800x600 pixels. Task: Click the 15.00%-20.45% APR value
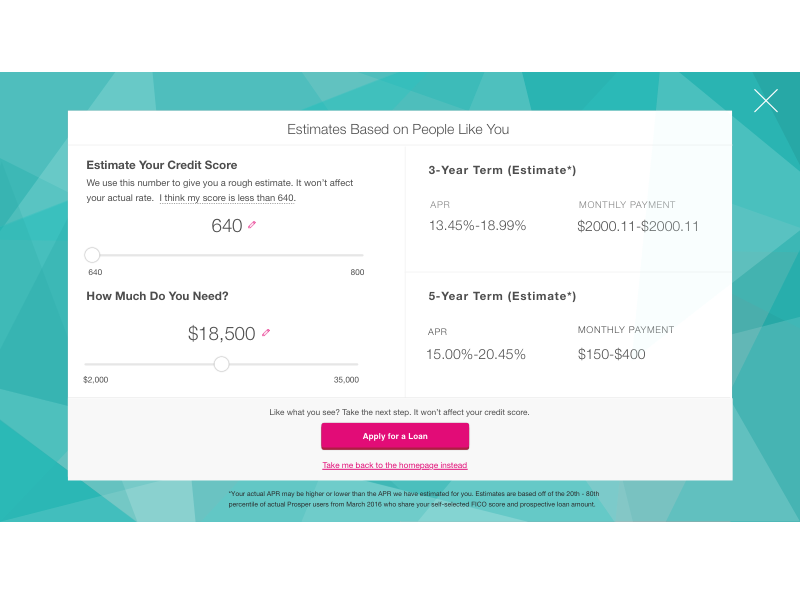pyautogui.click(x=476, y=354)
